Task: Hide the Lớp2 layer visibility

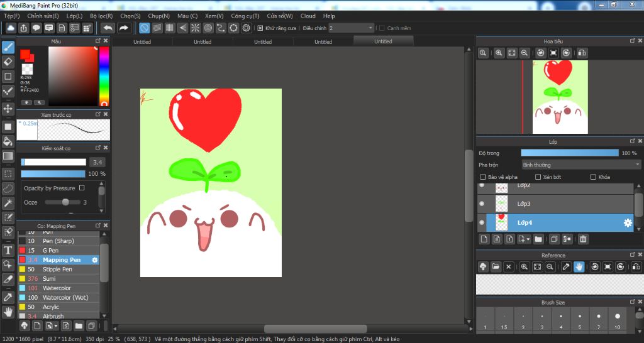Action: pos(482,186)
